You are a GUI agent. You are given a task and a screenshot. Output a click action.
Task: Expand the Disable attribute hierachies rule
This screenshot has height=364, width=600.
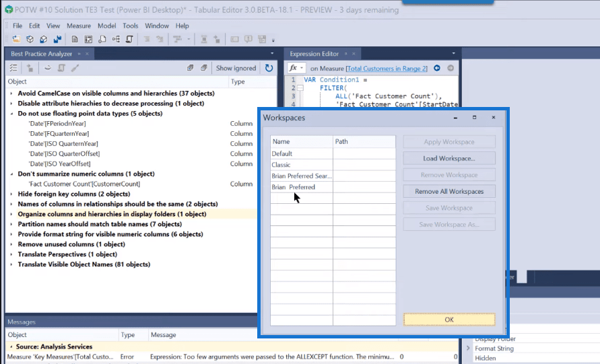click(x=11, y=103)
